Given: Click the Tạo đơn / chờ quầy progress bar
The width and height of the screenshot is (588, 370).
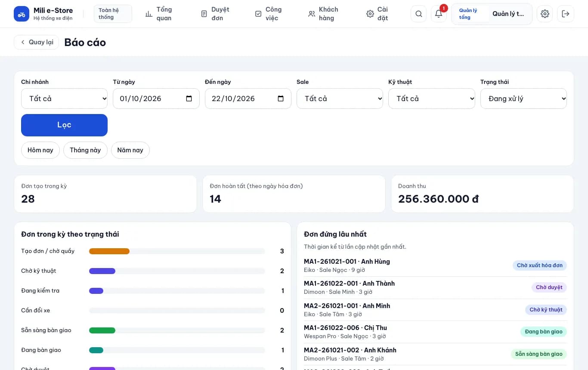Looking at the screenshot, I should 177,251.
